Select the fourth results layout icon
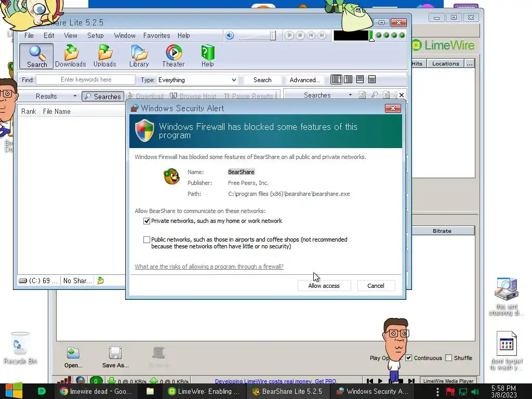Viewport: 532px width, 399px height. pos(372,79)
